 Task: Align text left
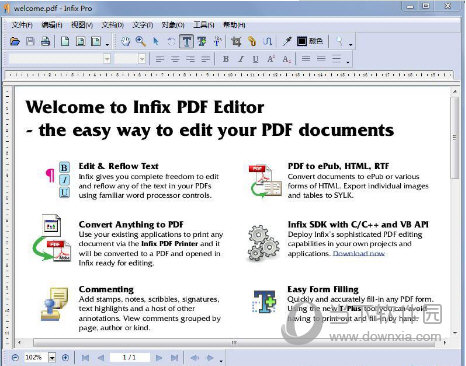(160, 59)
